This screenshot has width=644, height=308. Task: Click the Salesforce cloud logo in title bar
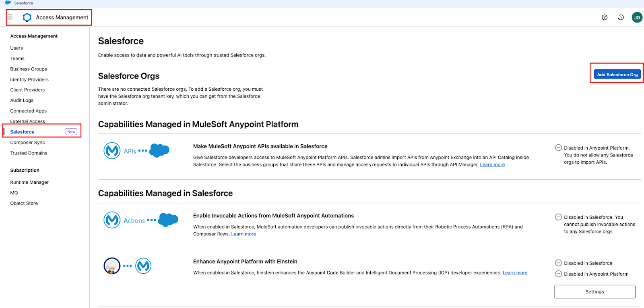pos(8,3)
